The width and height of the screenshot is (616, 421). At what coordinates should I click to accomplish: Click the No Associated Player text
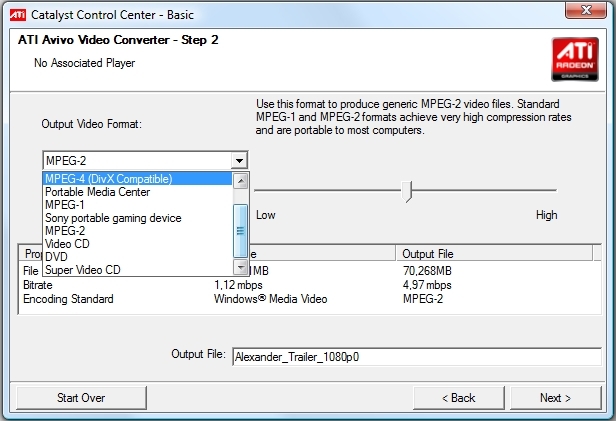tap(84, 63)
